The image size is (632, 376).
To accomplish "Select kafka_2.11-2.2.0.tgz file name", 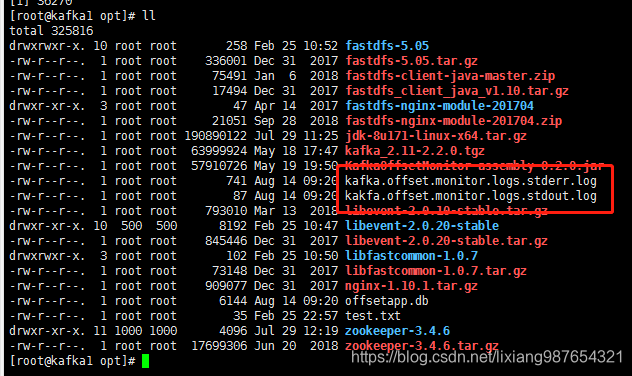I will point(415,151).
